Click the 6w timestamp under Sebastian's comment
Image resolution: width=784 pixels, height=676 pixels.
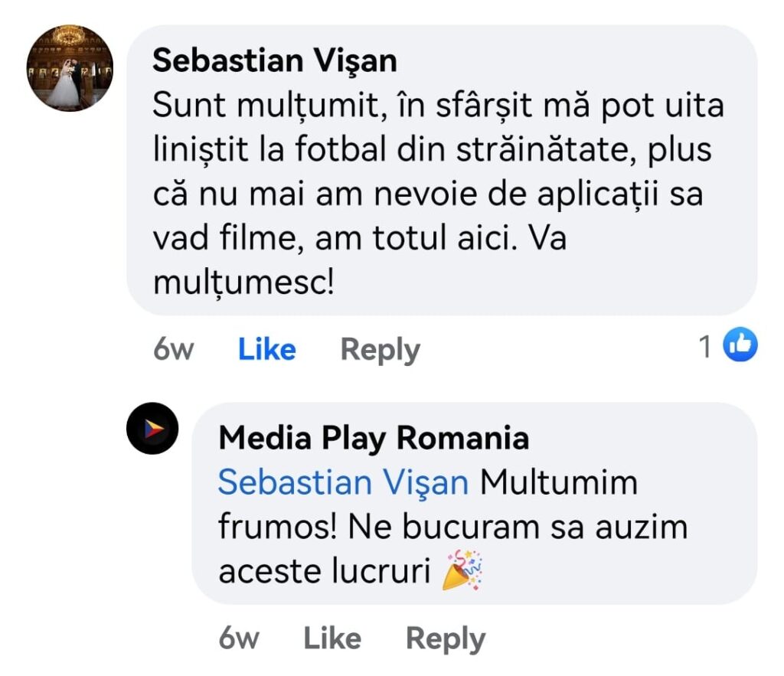pos(173,350)
